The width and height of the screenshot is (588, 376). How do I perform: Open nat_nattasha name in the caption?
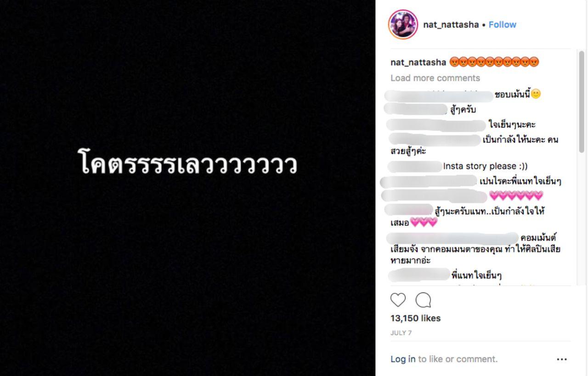pyautogui.click(x=418, y=62)
